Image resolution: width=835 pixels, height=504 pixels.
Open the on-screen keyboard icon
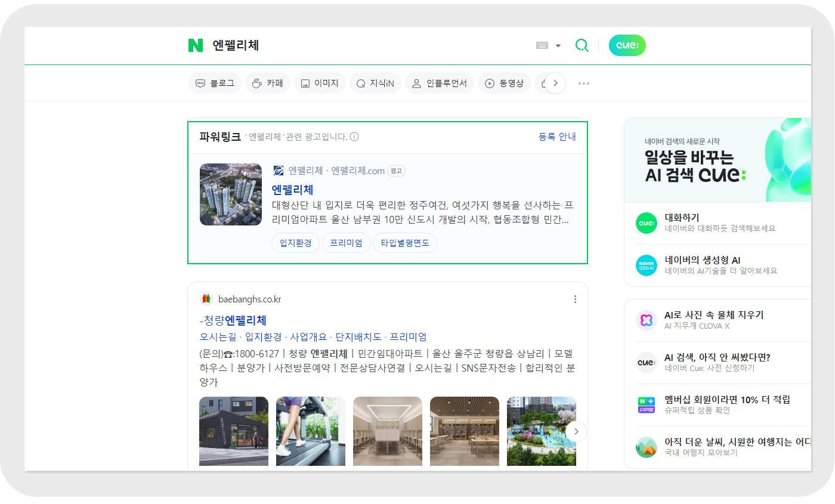click(x=542, y=45)
